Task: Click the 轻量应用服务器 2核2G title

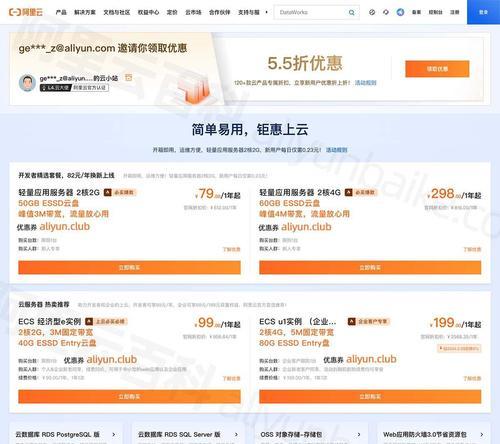Action: pos(59,192)
